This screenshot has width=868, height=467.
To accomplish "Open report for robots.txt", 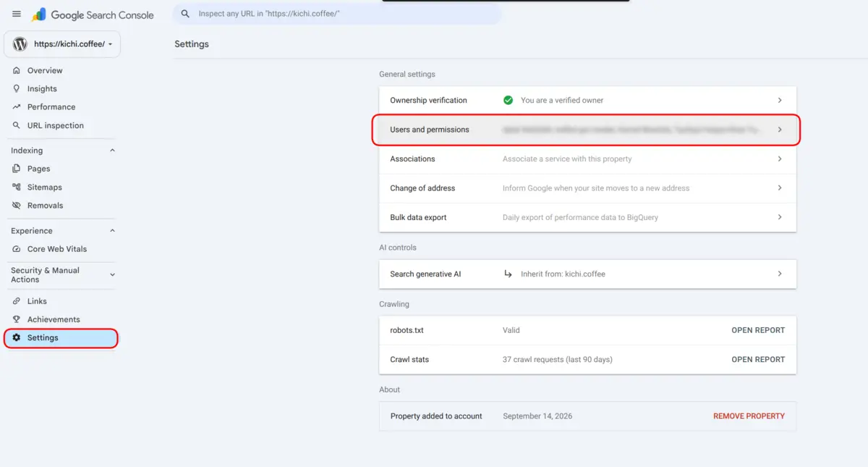I will click(758, 330).
